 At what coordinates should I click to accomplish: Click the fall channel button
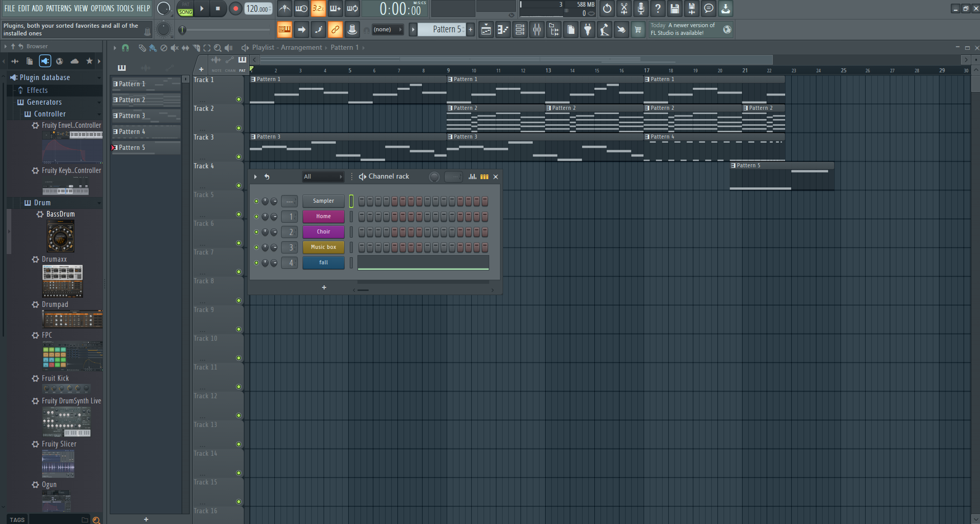point(324,263)
